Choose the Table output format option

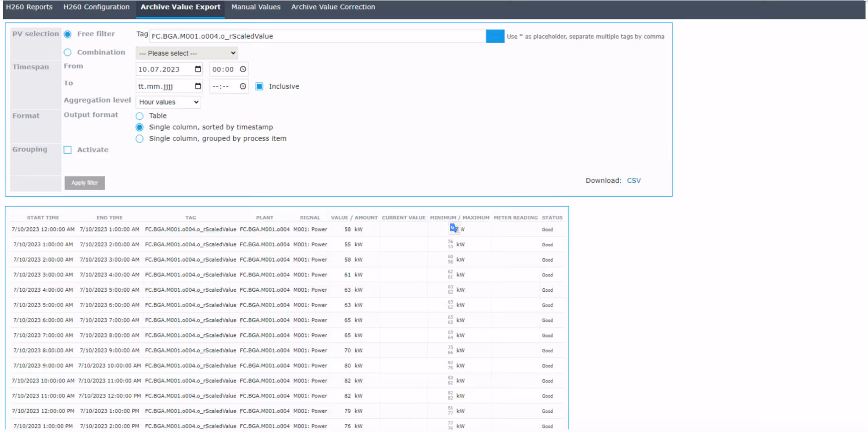[140, 116]
